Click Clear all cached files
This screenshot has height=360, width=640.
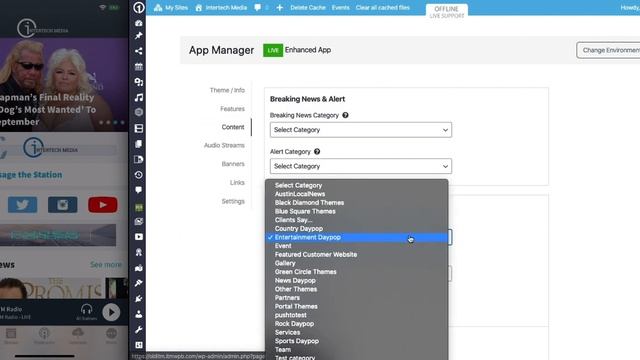[382, 7]
